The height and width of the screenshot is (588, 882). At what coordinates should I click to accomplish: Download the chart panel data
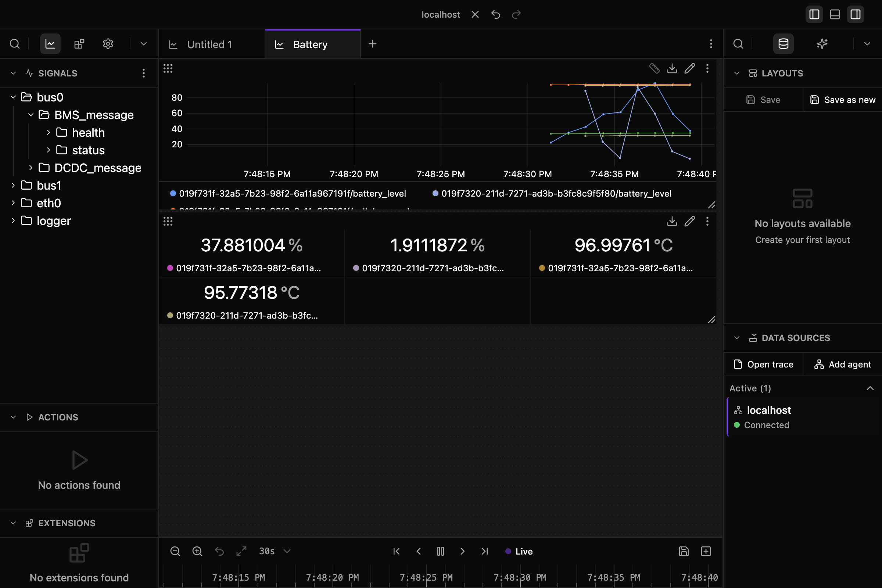672,68
